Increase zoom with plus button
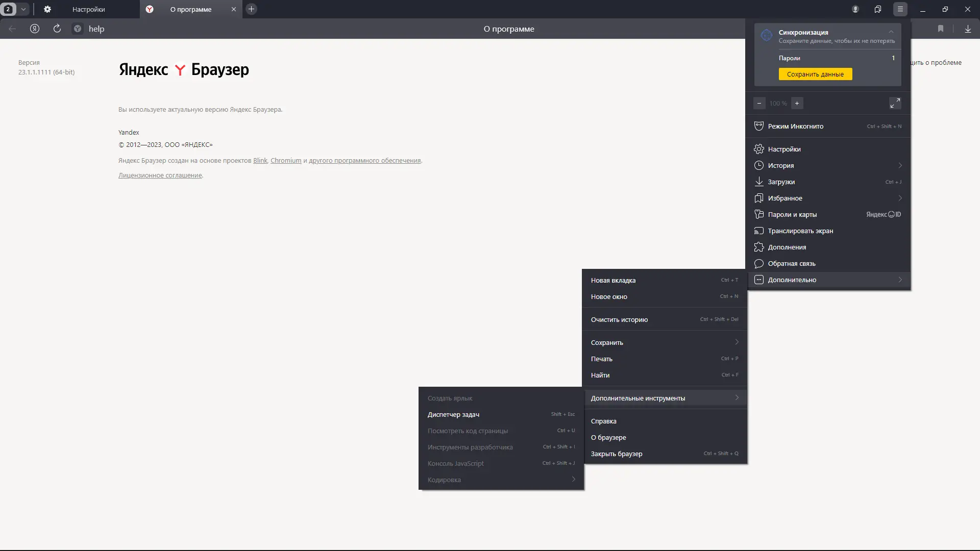 797,103
